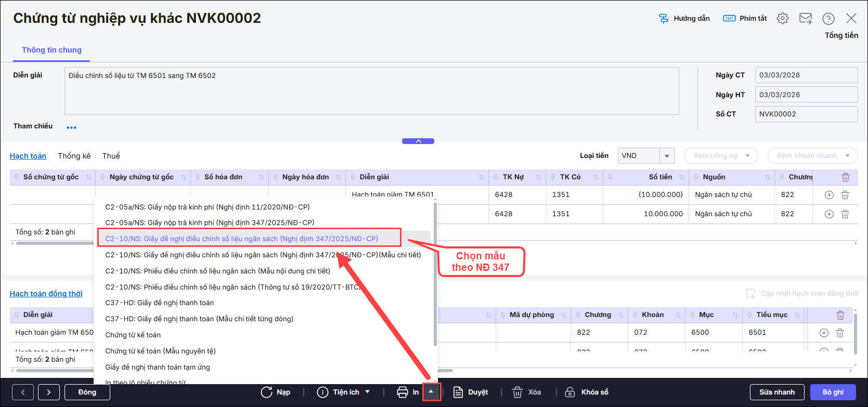Add a line after the positive 10.000.000 row
This screenshot has height=407, width=868.
click(829, 214)
